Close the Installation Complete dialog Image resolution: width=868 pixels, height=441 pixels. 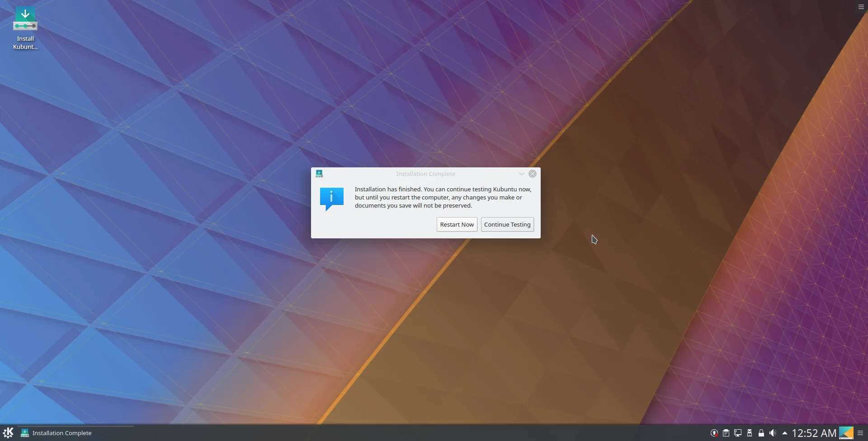click(533, 174)
